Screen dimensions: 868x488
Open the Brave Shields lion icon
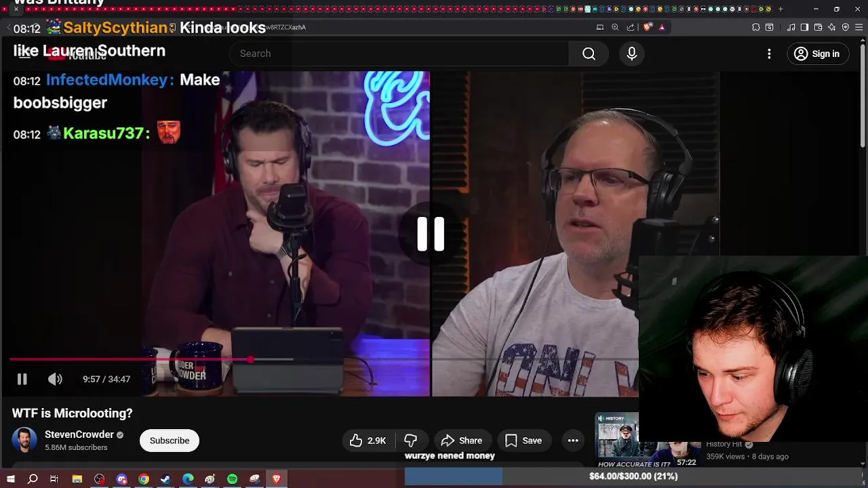pos(648,27)
